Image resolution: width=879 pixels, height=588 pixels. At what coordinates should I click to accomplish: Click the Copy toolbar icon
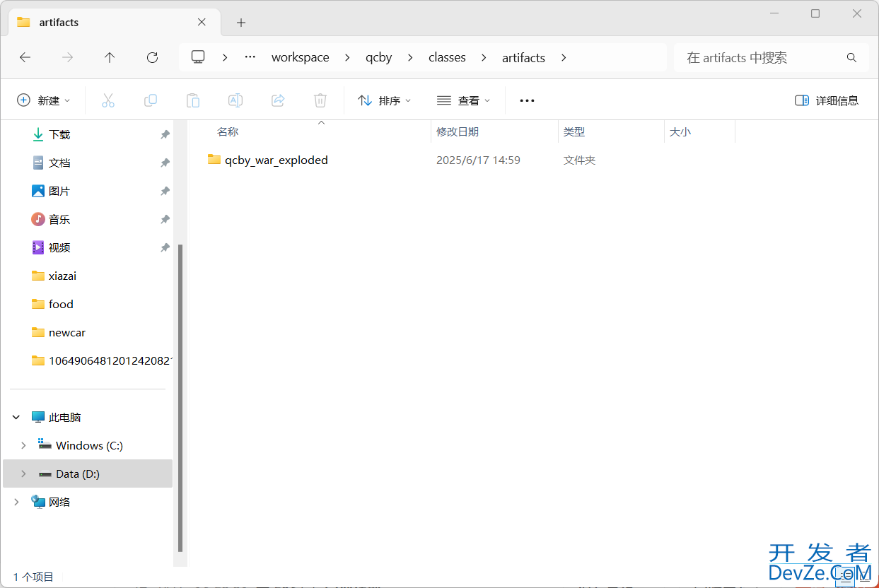pos(151,100)
